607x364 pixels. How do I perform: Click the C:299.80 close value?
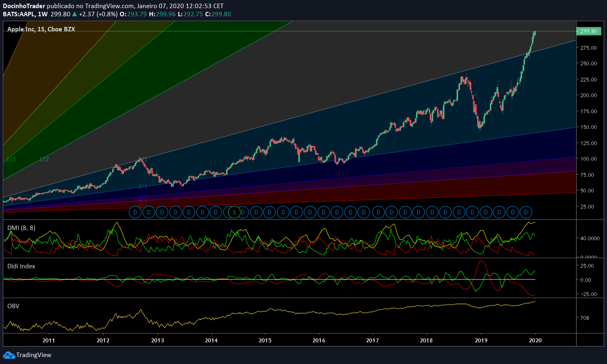click(x=218, y=14)
